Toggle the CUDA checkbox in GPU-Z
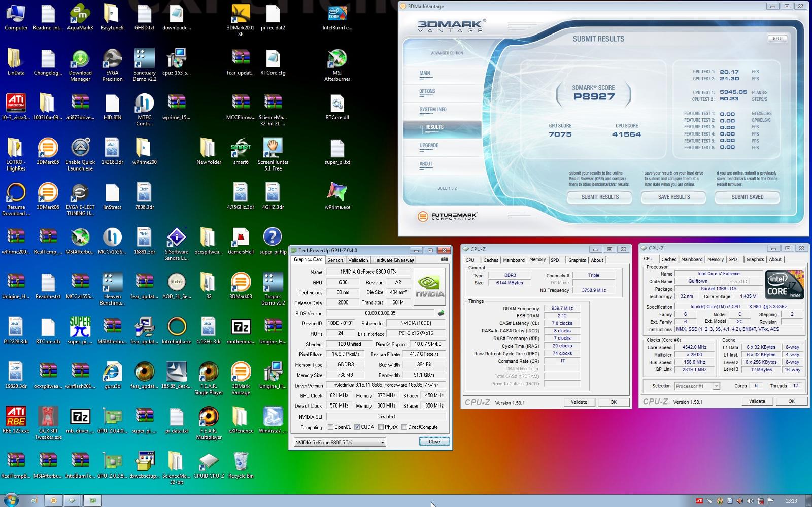 [x=357, y=427]
